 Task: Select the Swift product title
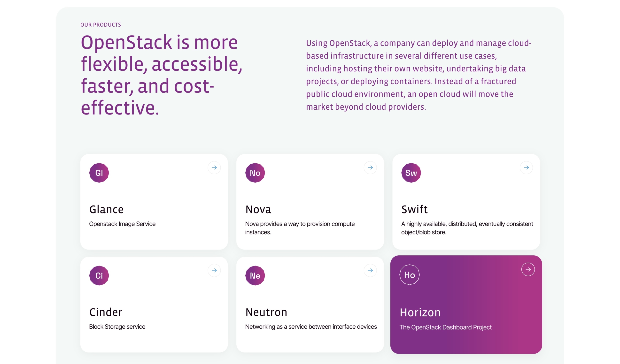[414, 209]
